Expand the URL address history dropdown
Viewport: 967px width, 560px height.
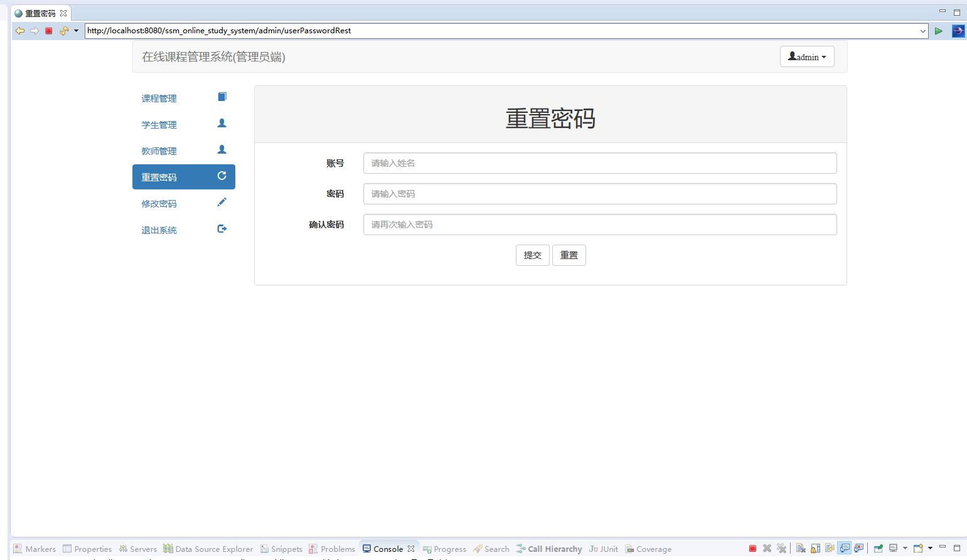pos(921,31)
